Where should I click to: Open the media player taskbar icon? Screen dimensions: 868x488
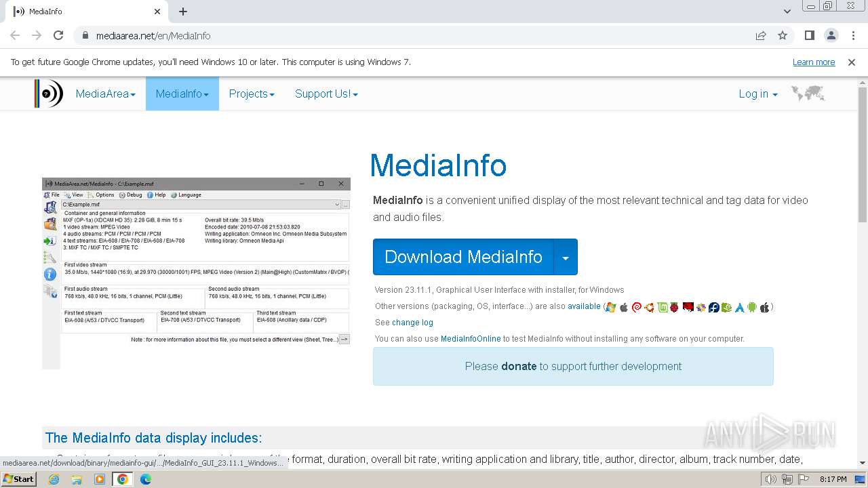pos(100,479)
